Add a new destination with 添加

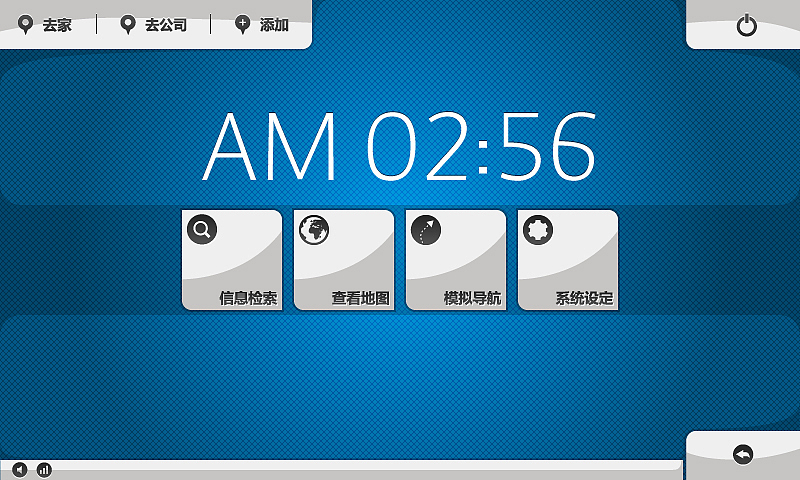click(274, 25)
